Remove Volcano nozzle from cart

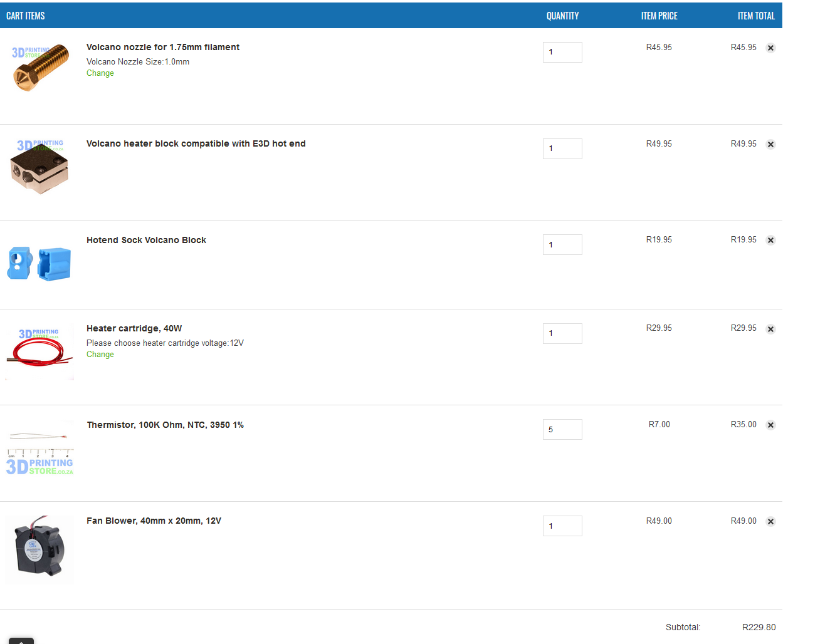coord(770,48)
